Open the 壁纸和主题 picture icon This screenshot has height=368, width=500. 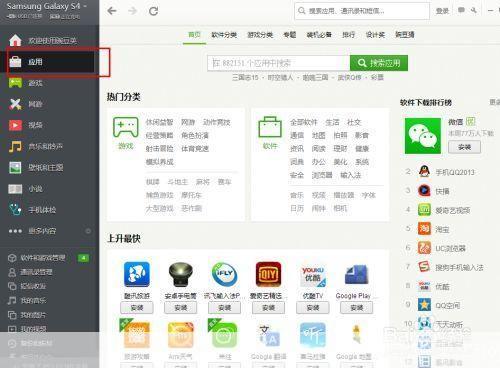[x=15, y=167]
